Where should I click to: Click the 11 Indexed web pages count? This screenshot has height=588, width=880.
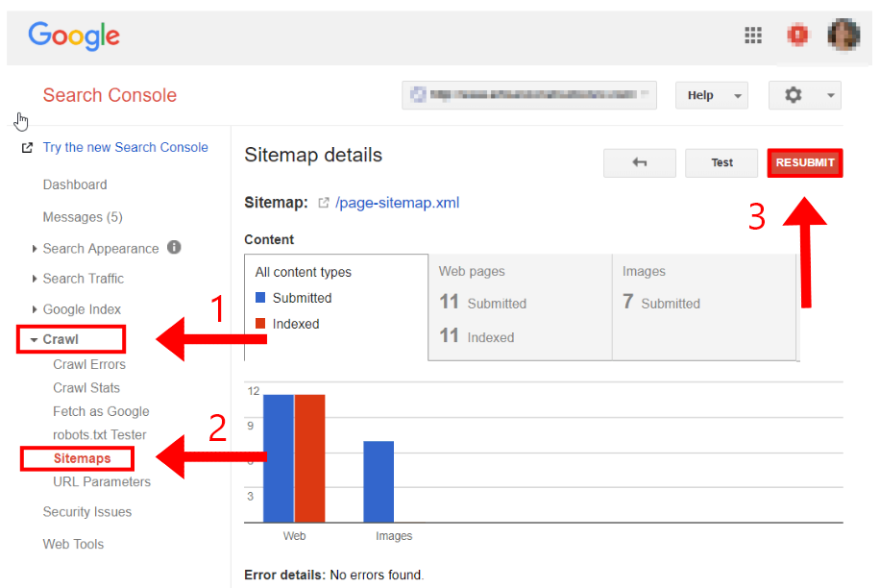click(x=477, y=336)
